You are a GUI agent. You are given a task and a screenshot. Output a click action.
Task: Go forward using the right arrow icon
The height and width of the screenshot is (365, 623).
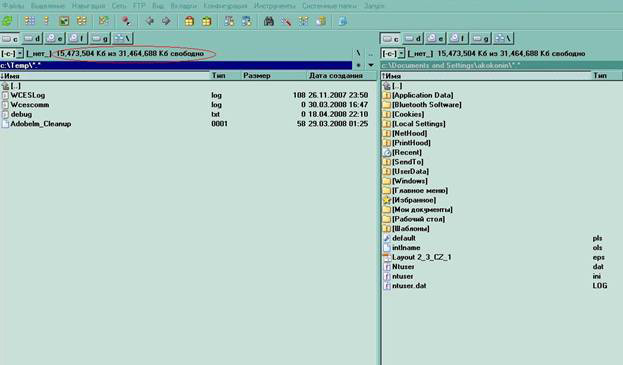point(166,21)
